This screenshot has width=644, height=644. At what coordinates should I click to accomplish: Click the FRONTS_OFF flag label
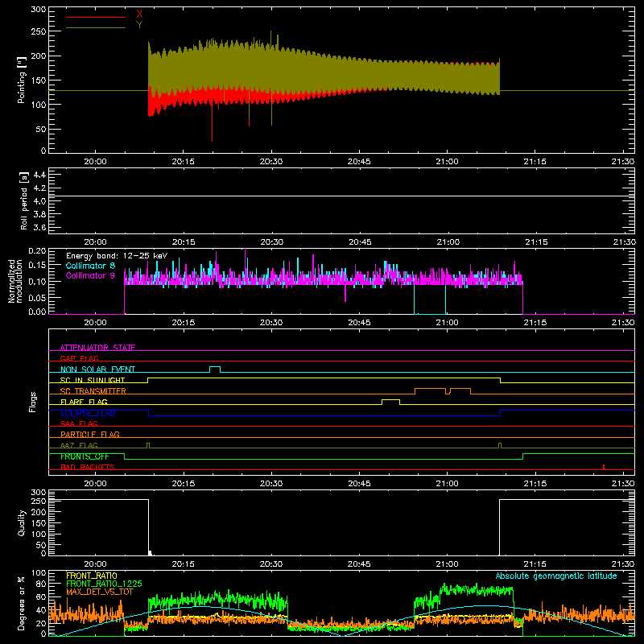[x=85, y=456]
